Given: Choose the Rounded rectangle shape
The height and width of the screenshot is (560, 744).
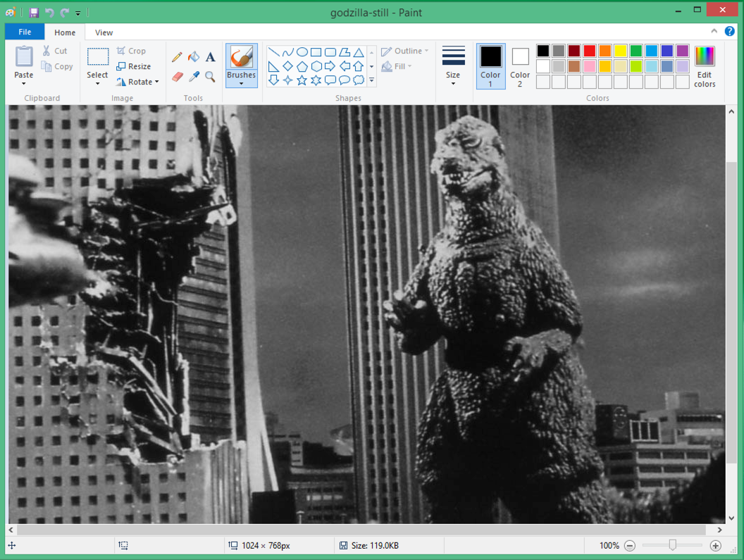Looking at the screenshot, I should pyautogui.click(x=330, y=52).
